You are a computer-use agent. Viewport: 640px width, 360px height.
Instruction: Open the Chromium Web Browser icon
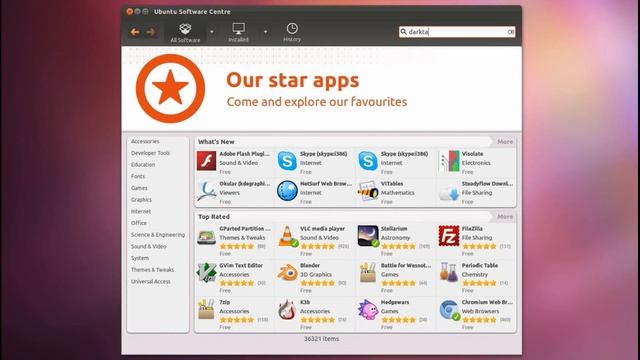point(449,310)
